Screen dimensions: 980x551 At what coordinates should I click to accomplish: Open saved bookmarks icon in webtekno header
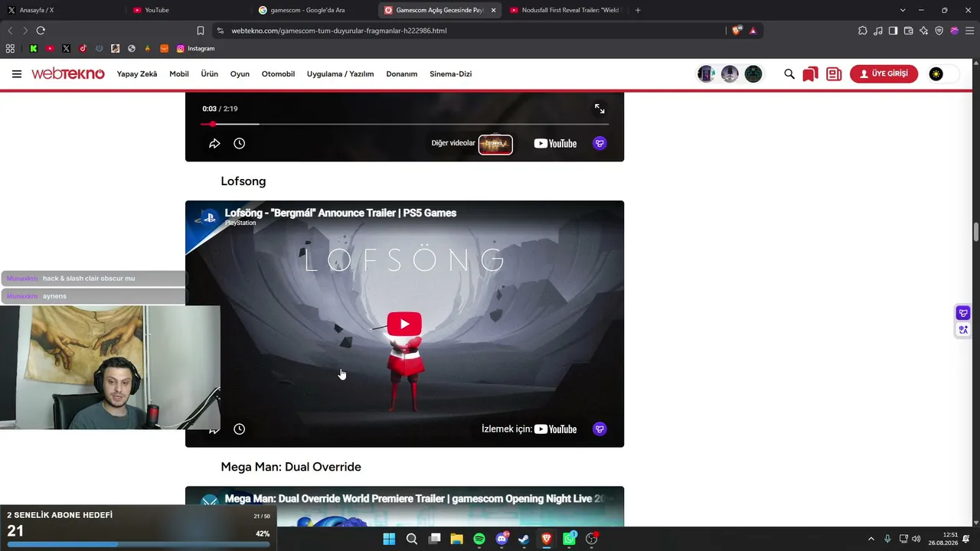coord(810,74)
